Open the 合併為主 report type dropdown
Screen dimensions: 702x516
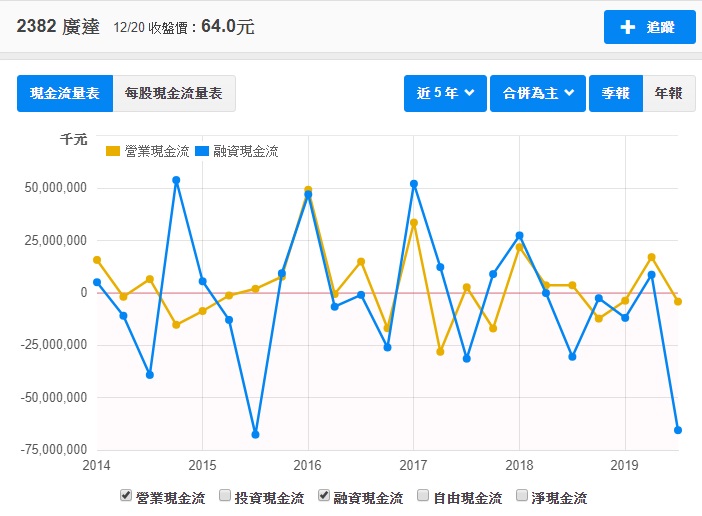538,94
